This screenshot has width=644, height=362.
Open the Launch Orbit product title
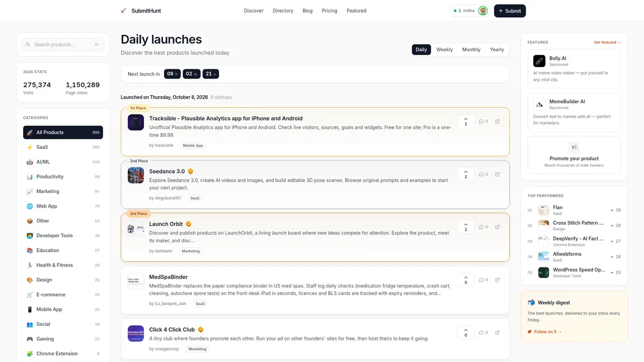point(166,224)
